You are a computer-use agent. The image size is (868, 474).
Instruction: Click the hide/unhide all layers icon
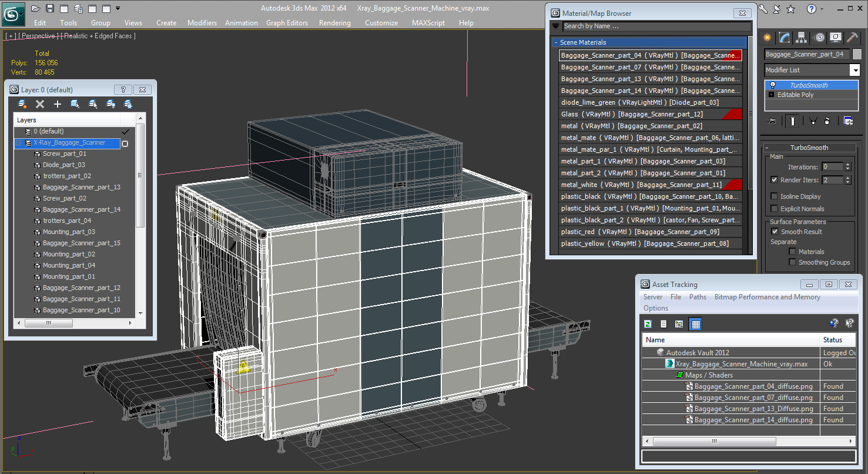[x=110, y=104]
